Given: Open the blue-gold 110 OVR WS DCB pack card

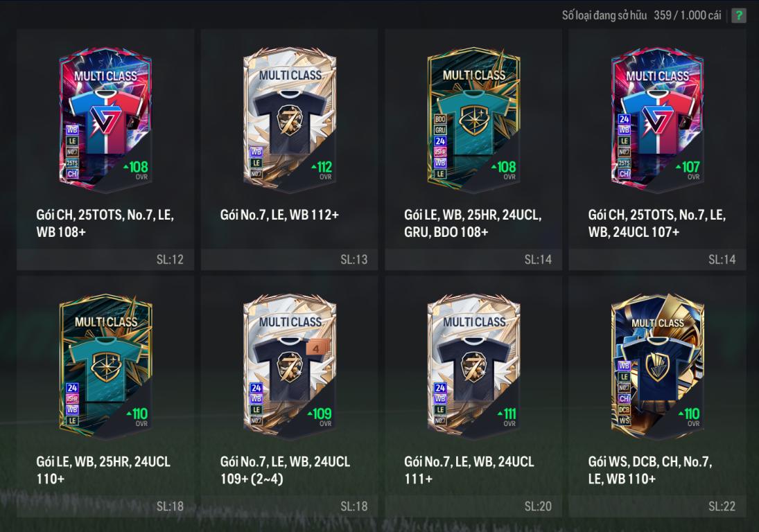Looking at the screenshot, I should [657, 366].
